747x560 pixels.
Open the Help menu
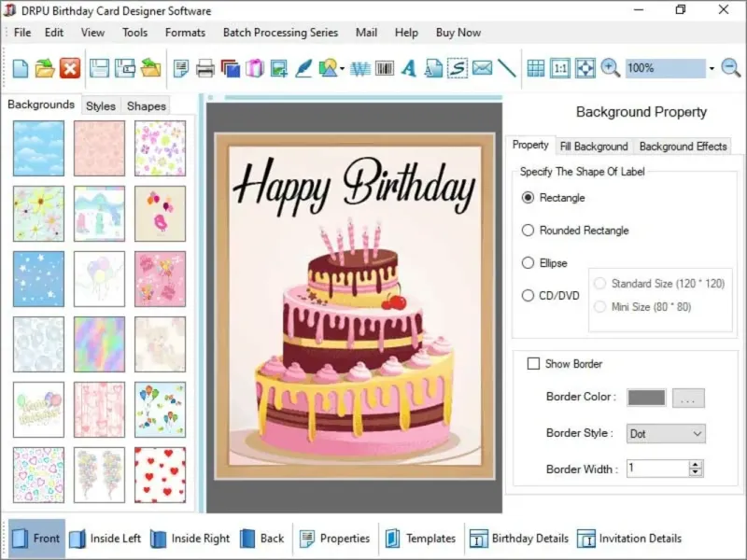coord(406,33)
